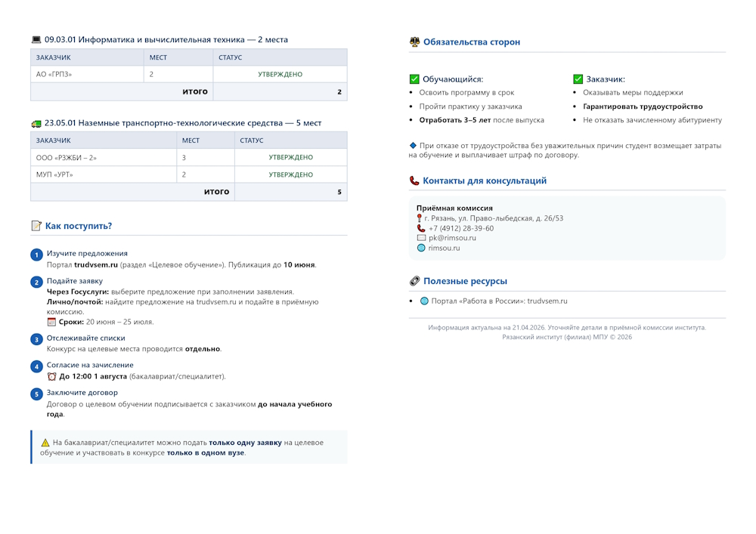Click the laptop icon beside Информатика heading
Image resolution: width=756 pixels, height=534 pixels.
pyautogui.click(x=36, y=40)
